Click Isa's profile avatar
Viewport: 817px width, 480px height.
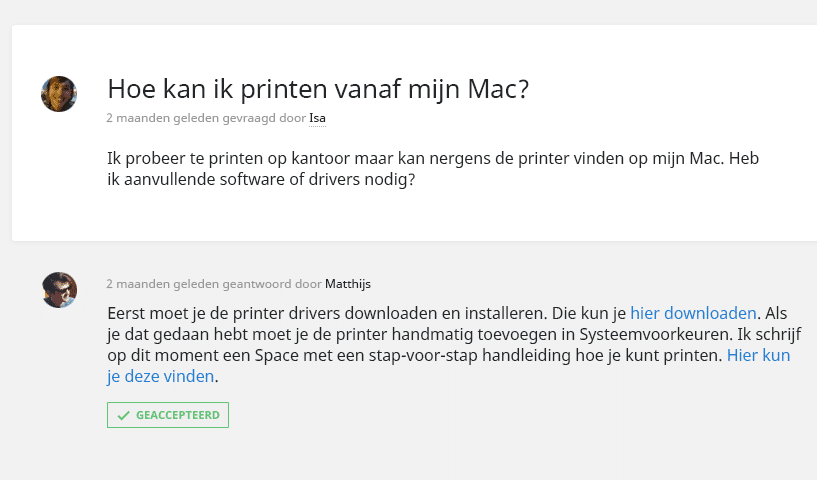point(59,94)
